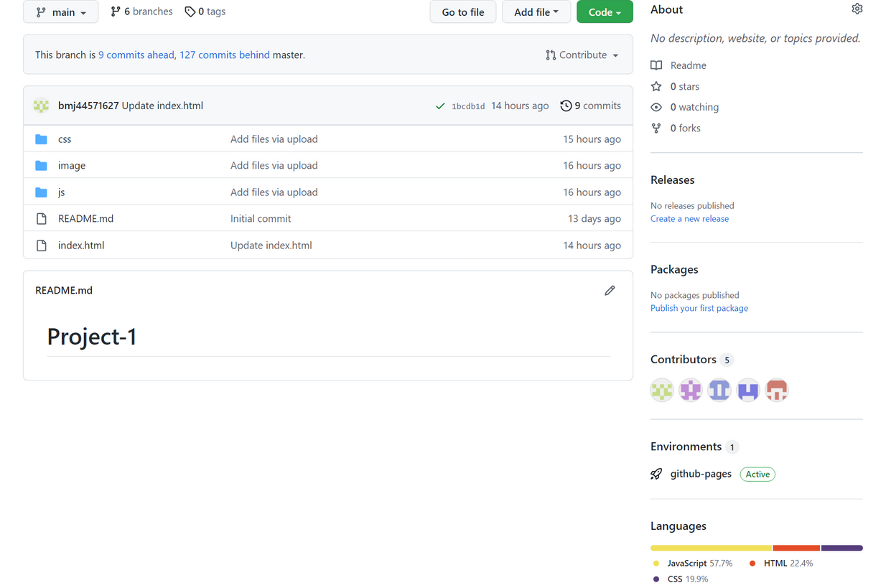Open the index.html file

[x=81, y=245]
